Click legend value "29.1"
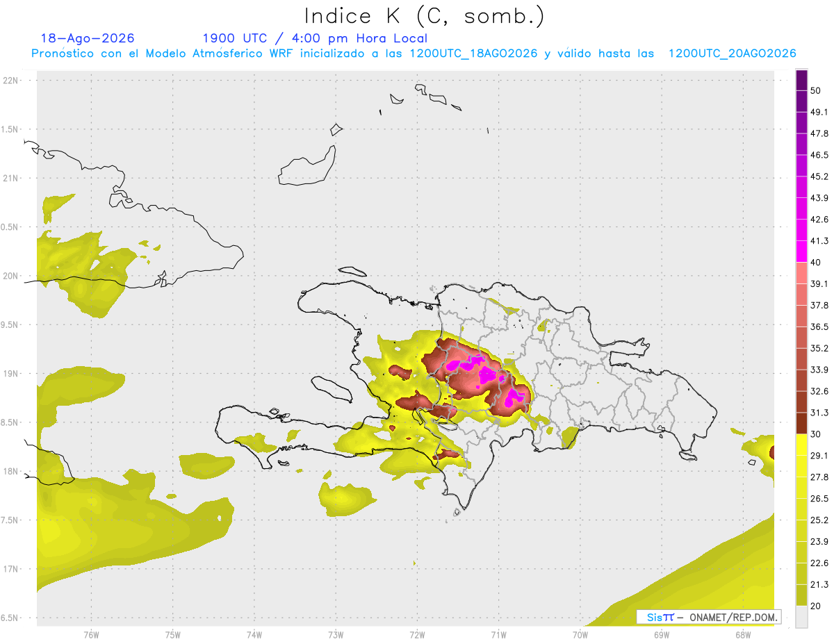This screenshot has height=644, width=834. click(x=819, y=456)
